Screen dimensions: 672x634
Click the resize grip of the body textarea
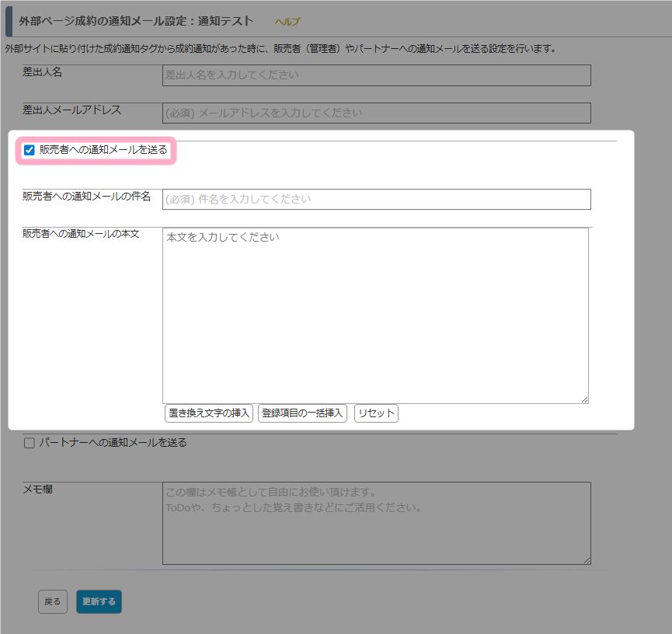pos(585,399)
